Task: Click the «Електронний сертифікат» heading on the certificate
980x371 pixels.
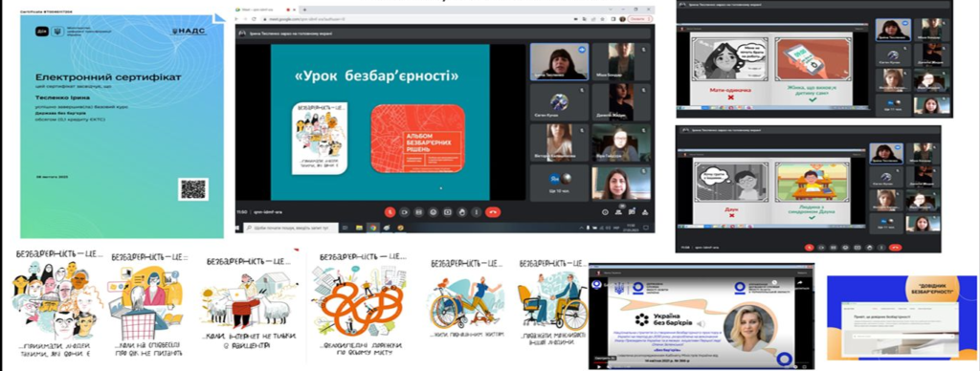Action: click(x=108, y=77)
